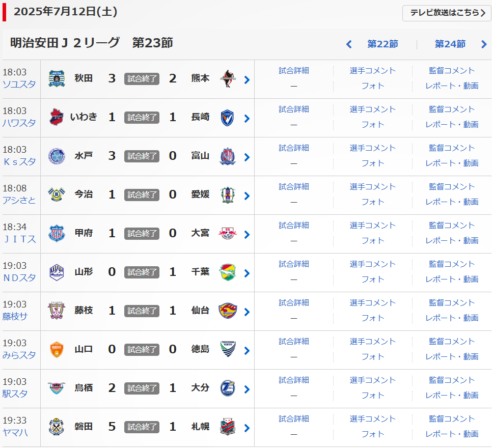Click the Sapporo Consadole crest icon

228,427
